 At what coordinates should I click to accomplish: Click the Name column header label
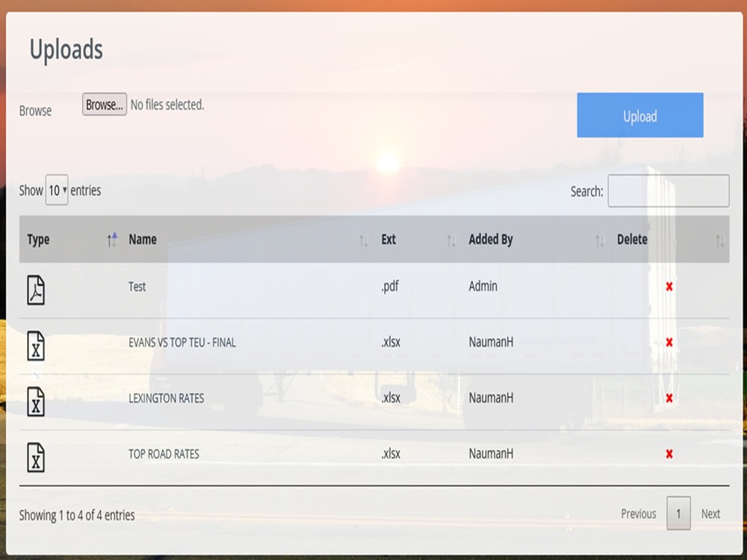pos(143,239)
